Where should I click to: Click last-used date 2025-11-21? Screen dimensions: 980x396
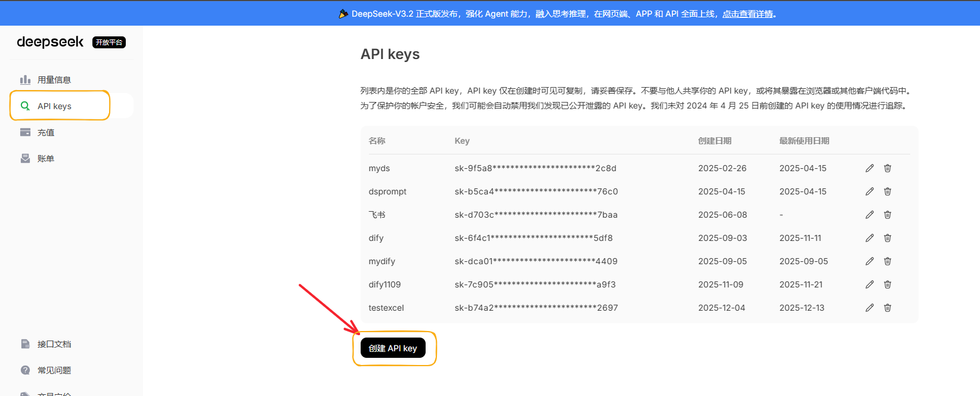coord(801,284)
